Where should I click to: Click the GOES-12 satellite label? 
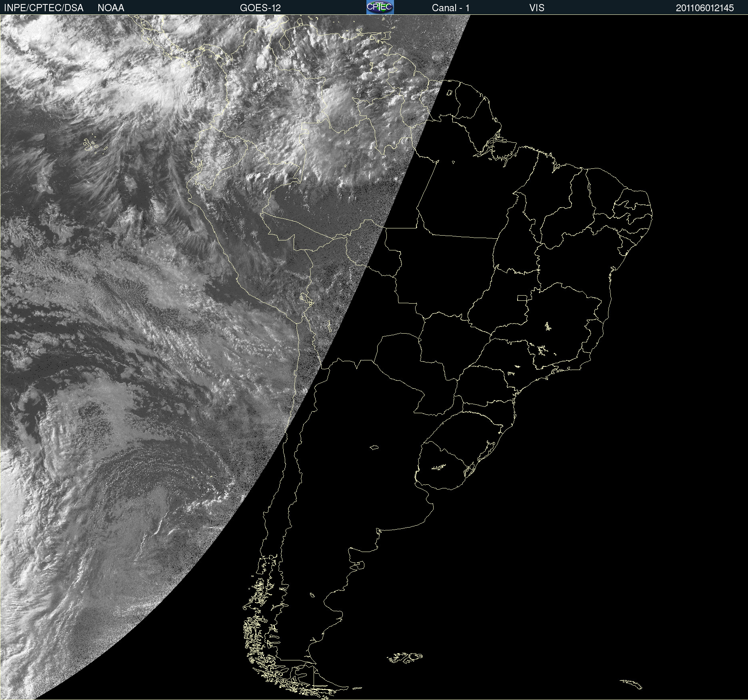click(260, 8)
